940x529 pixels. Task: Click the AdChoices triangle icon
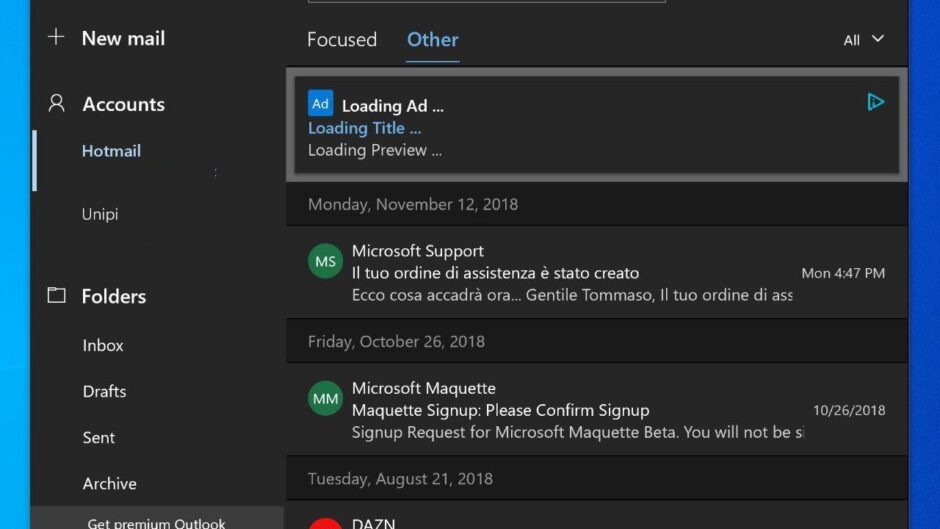click(875, 102)
